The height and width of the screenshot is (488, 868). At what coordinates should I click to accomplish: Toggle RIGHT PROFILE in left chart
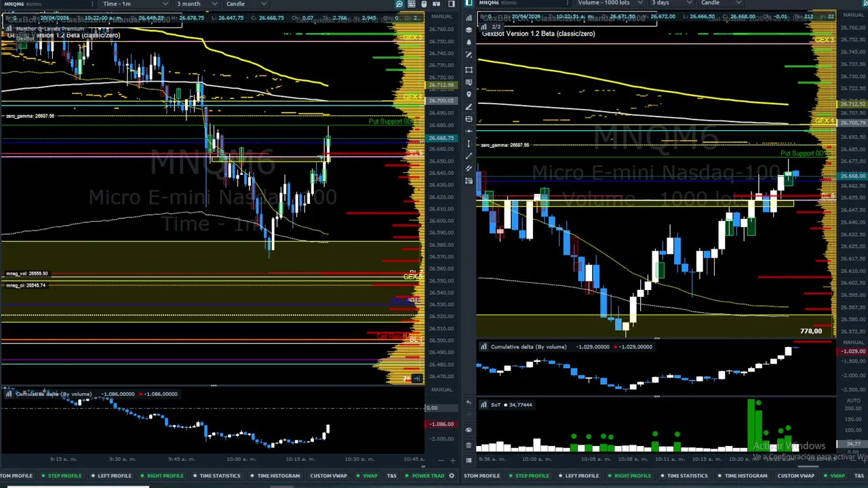(x=161, y=476)
